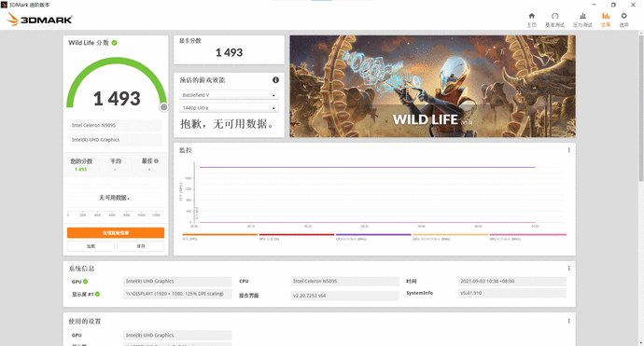Image resolution: width=644 pixels, height=346 pixels.
Task: Toggle the red GPU load legend in the monitoring chart
Action: click(x=297, y=237)
